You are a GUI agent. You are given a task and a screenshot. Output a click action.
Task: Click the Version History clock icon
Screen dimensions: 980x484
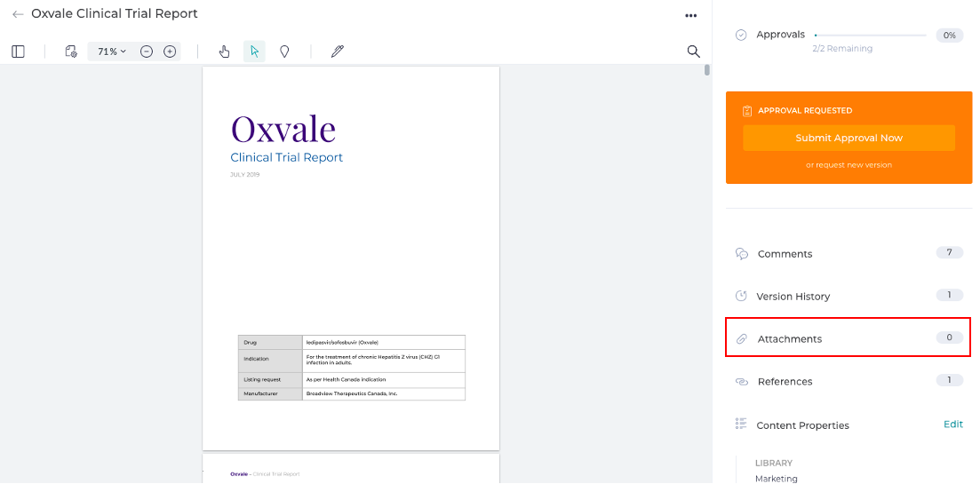[x=741, y=296]
